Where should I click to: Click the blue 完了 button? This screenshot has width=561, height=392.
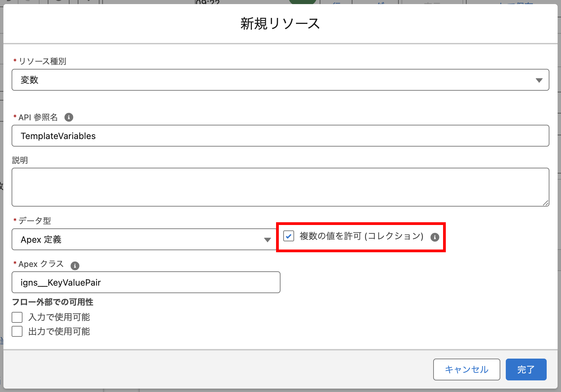pyautogui.click(x=526, y=370)
